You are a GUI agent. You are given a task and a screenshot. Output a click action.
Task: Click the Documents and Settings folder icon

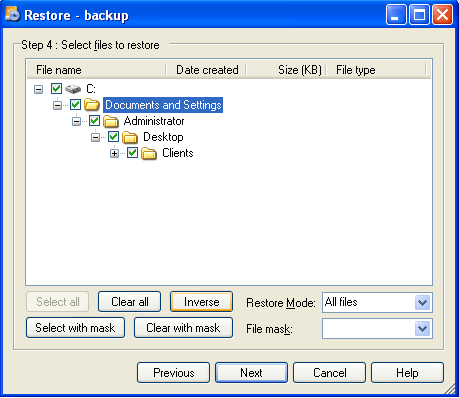click(92, 105)
